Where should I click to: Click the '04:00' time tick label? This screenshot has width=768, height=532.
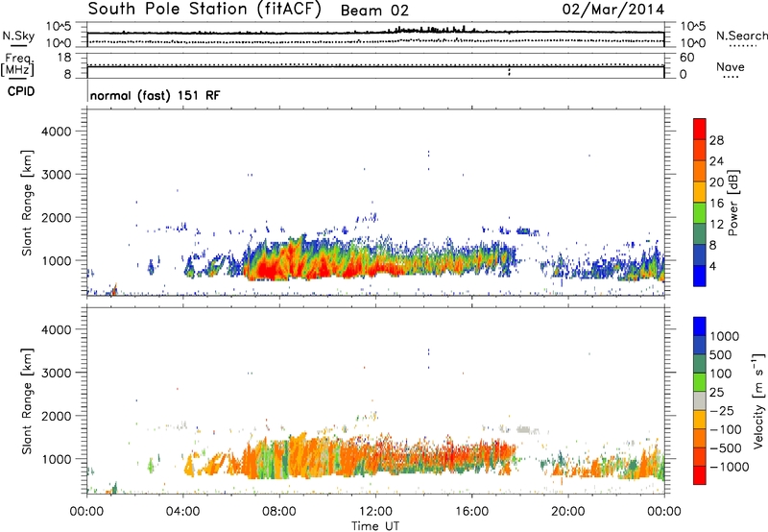182,512
